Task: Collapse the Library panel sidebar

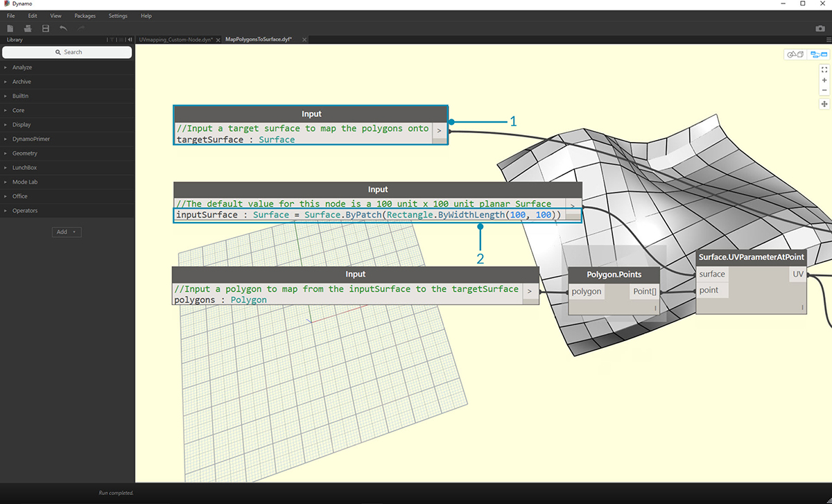Action: (x=130, y=40)
